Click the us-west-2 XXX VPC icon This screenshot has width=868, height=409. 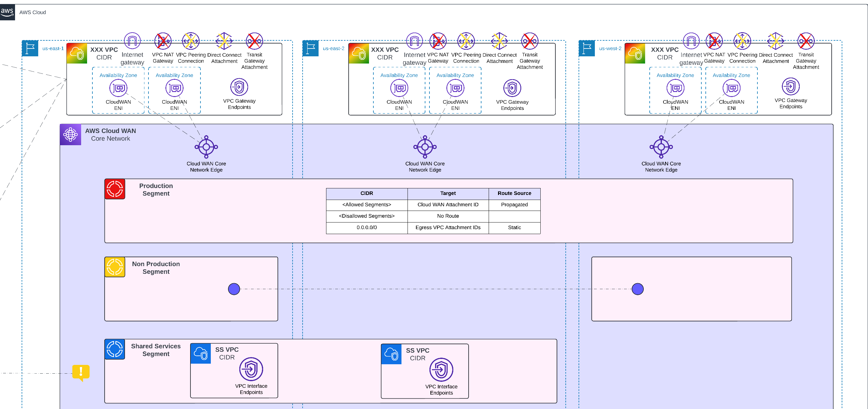(x=635, y=53)
